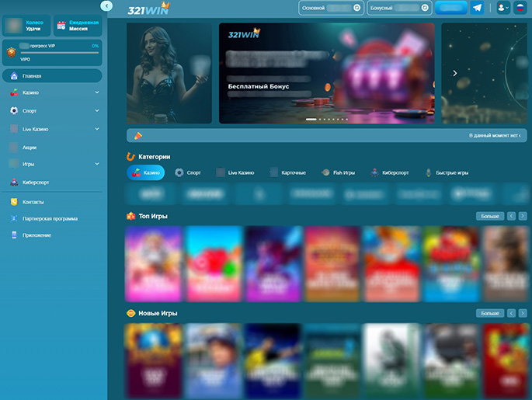Click Больше button for Новые Игры

(489, 313)
